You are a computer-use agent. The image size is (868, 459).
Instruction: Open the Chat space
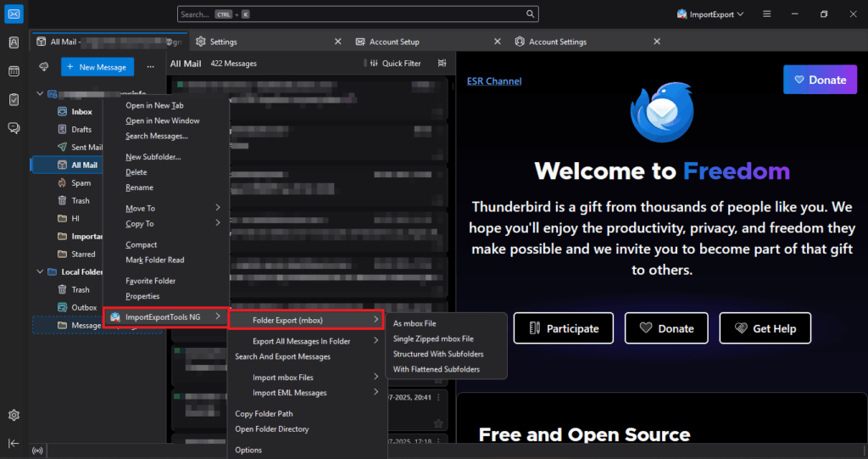[x=14, y=128]
